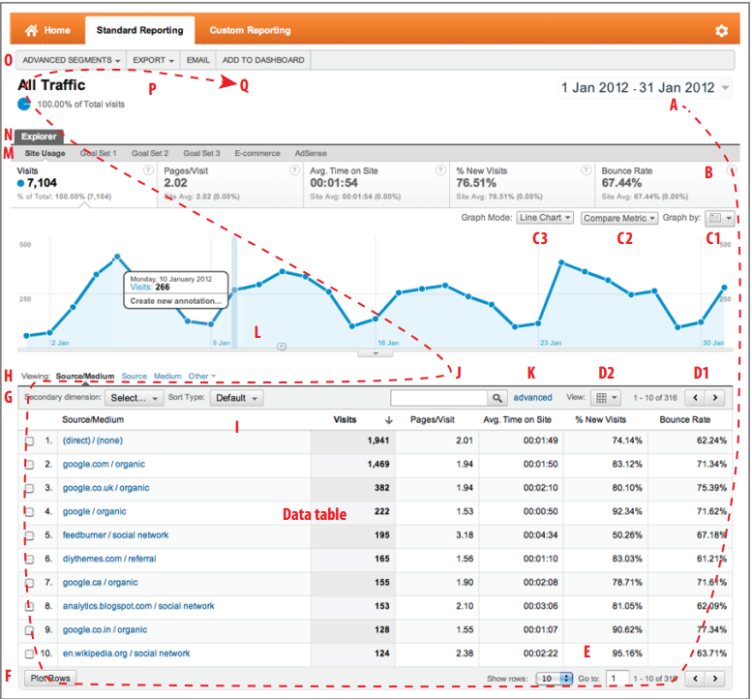Open the E-commerce metrics tab
Viewport: 752px width, 700px height.
tap(256, 153)
